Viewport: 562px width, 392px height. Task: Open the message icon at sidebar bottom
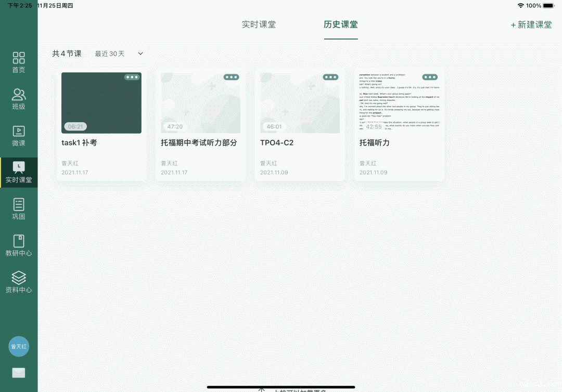[x=19, y=373]
